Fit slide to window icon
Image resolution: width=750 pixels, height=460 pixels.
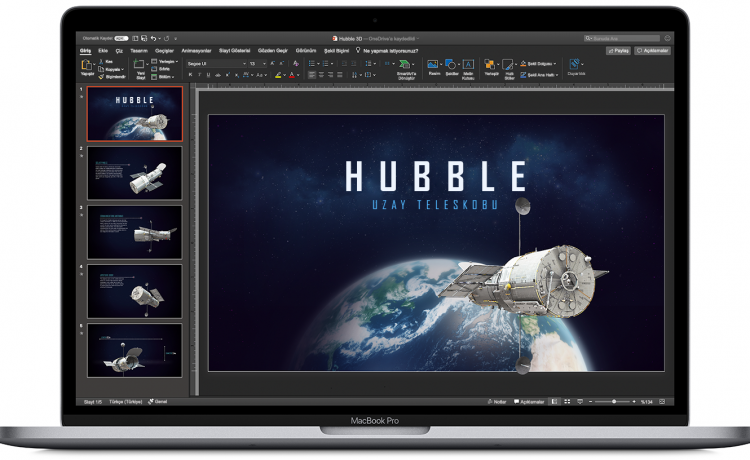(662, 402)
